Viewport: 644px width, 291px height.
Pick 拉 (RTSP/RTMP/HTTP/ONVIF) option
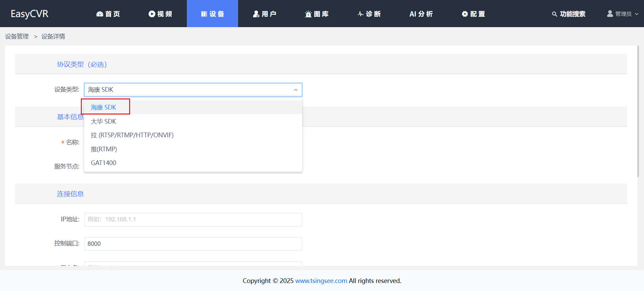[x=132, y=135]
